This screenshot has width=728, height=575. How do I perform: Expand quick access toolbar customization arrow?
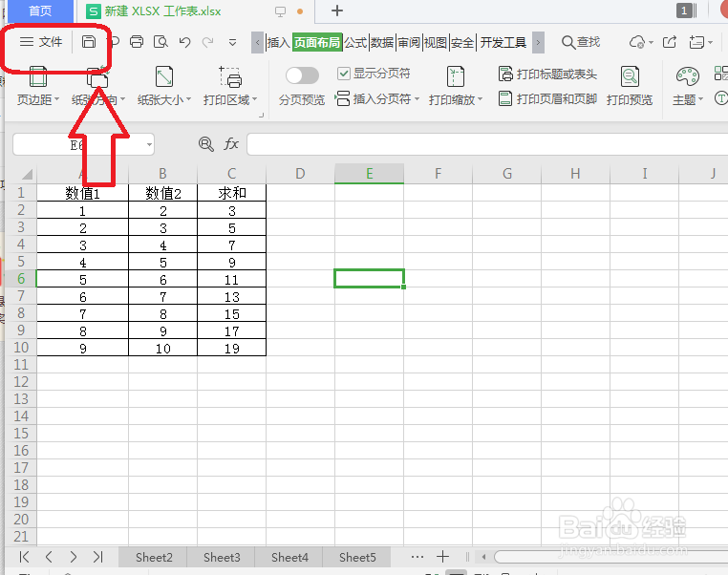click(232, 43)
